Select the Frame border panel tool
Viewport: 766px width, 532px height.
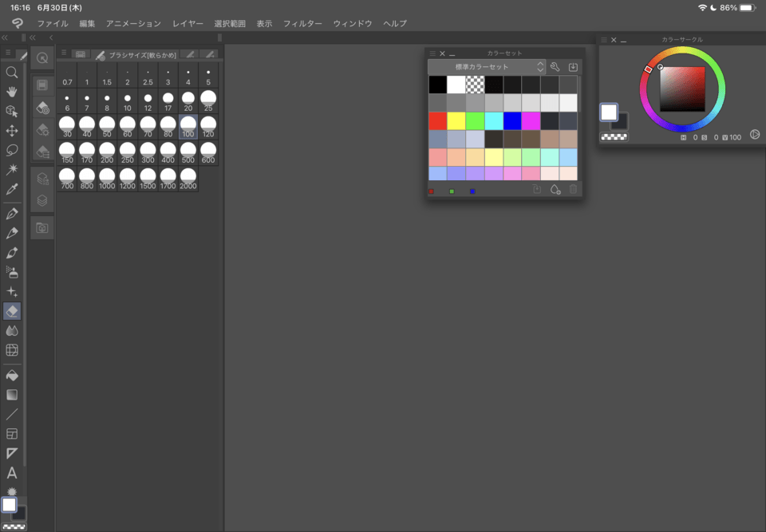click(x=12, y=434)
